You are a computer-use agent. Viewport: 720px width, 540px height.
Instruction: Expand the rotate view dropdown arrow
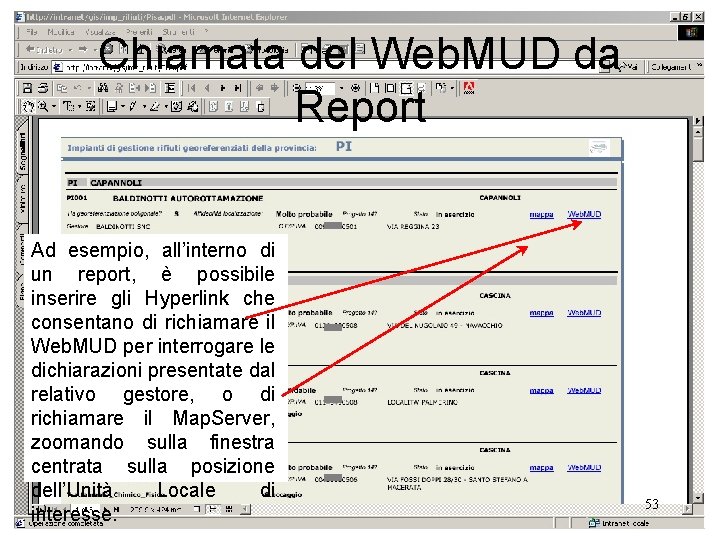[452, 88]
